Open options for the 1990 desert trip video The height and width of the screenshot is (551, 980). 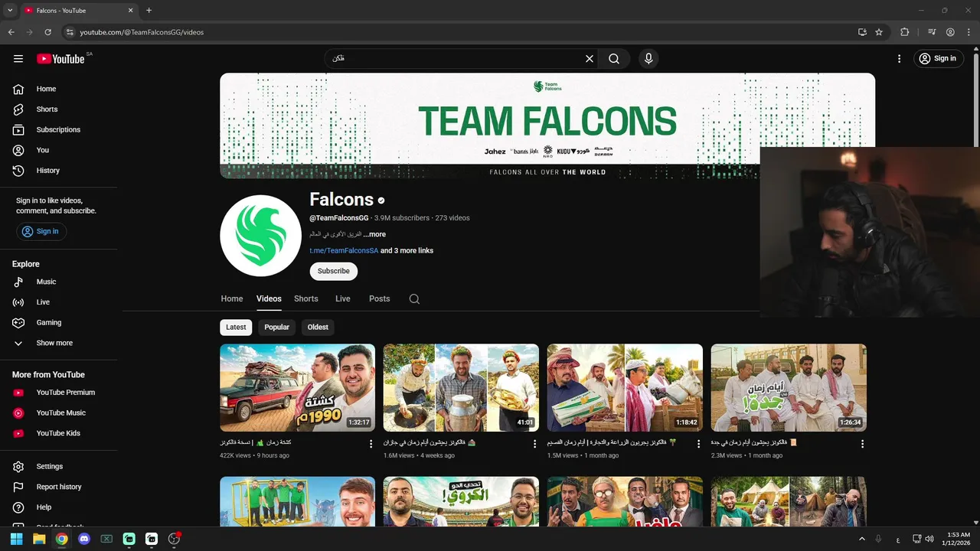coord(371,444)
